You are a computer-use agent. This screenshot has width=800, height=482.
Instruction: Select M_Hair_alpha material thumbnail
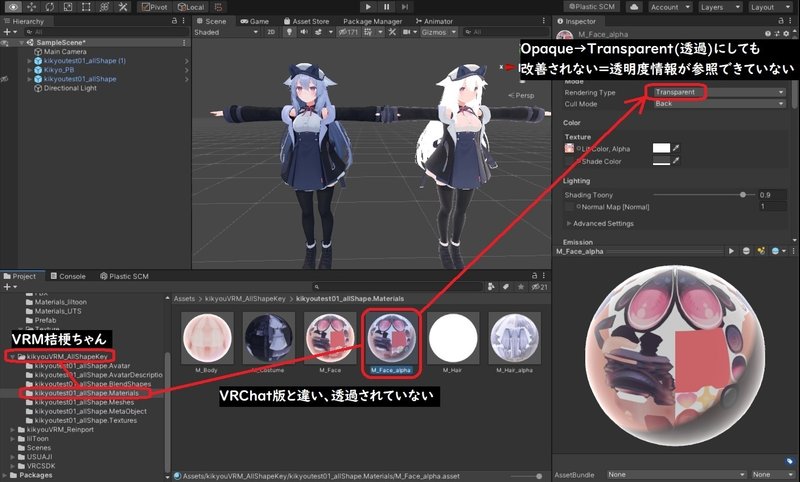tap(514, 338)
